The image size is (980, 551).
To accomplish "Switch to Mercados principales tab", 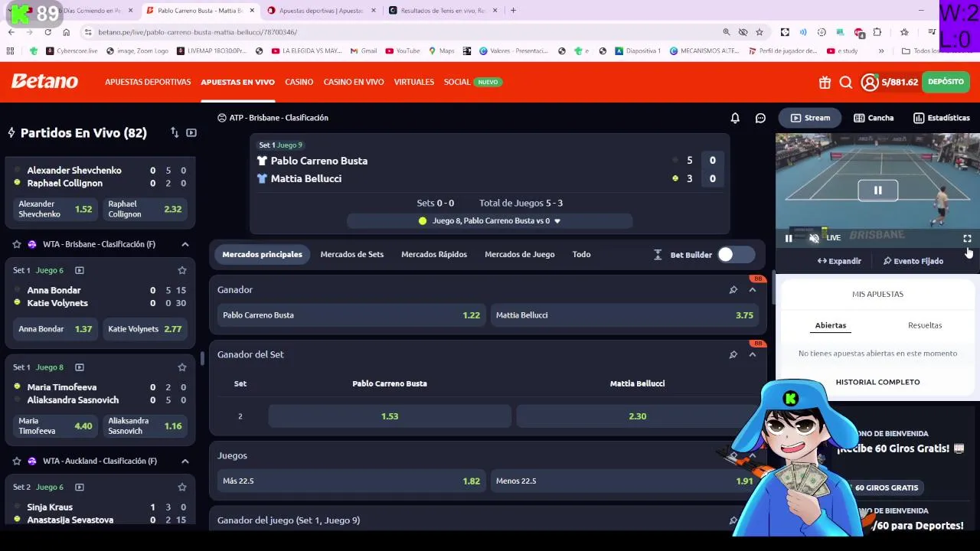I will (x=262, y=254).
